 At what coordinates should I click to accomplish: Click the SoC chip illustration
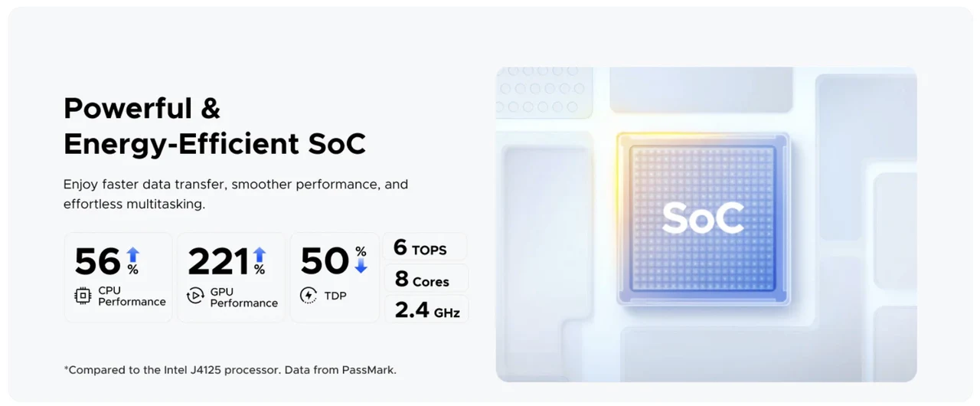click(x=702, y=218)
